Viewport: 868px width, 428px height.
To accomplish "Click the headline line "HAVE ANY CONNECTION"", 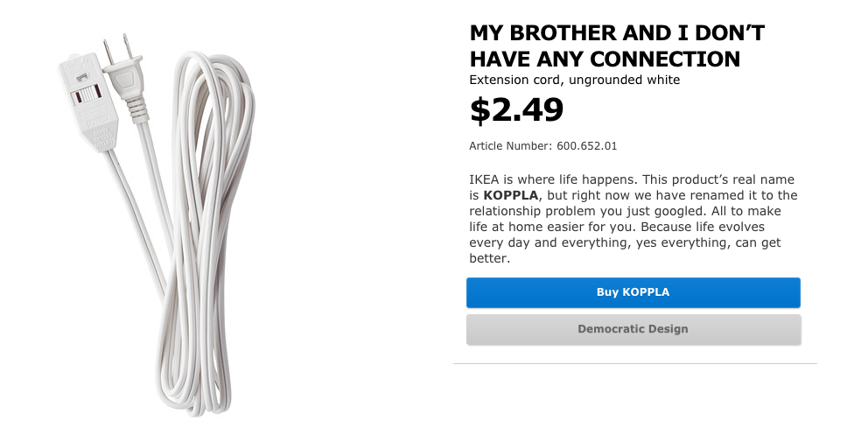I will [x=605, y=59].
